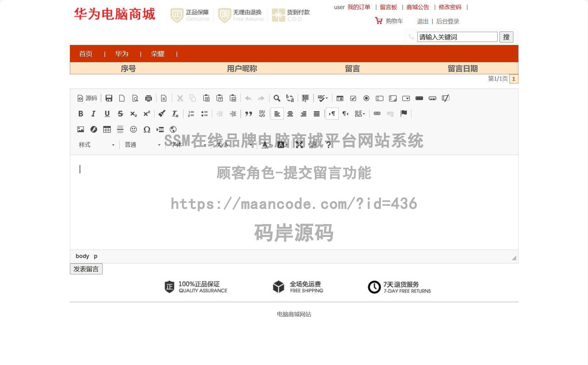Screen dimensions: 588x365
Task: Insert a bulleted list
Action: point(204,114)
